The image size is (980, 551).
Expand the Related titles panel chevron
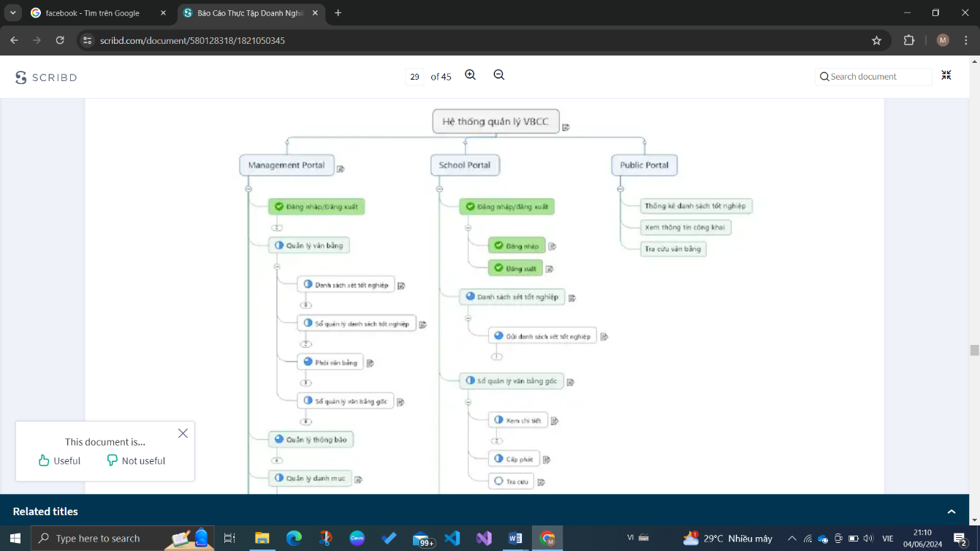(x=951, y=512)
